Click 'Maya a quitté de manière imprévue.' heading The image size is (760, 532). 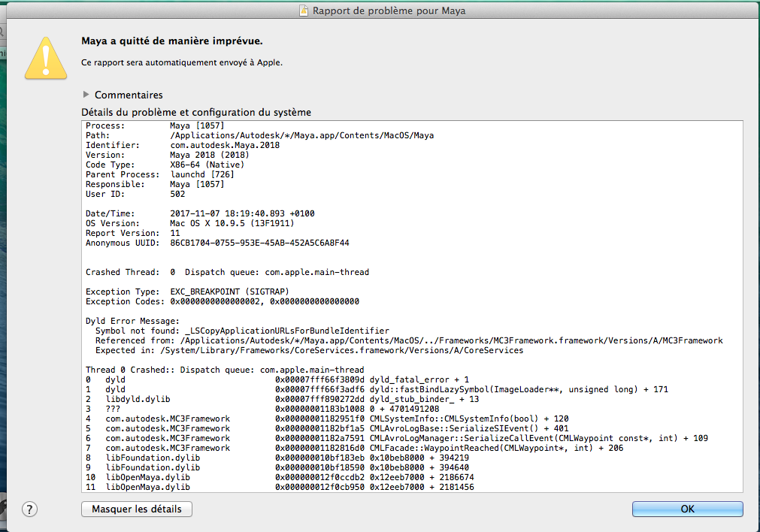tap(172, 41)
